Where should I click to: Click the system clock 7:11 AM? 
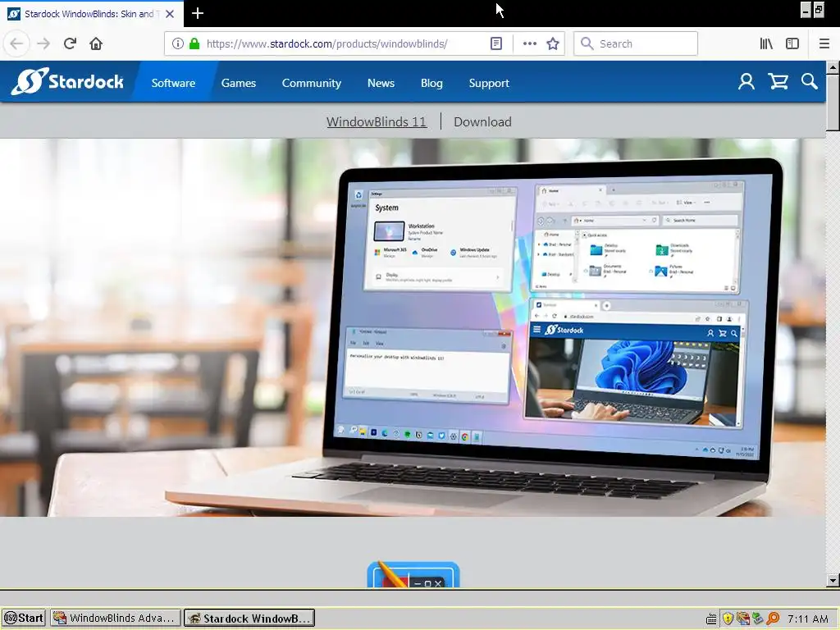[808, 619]
